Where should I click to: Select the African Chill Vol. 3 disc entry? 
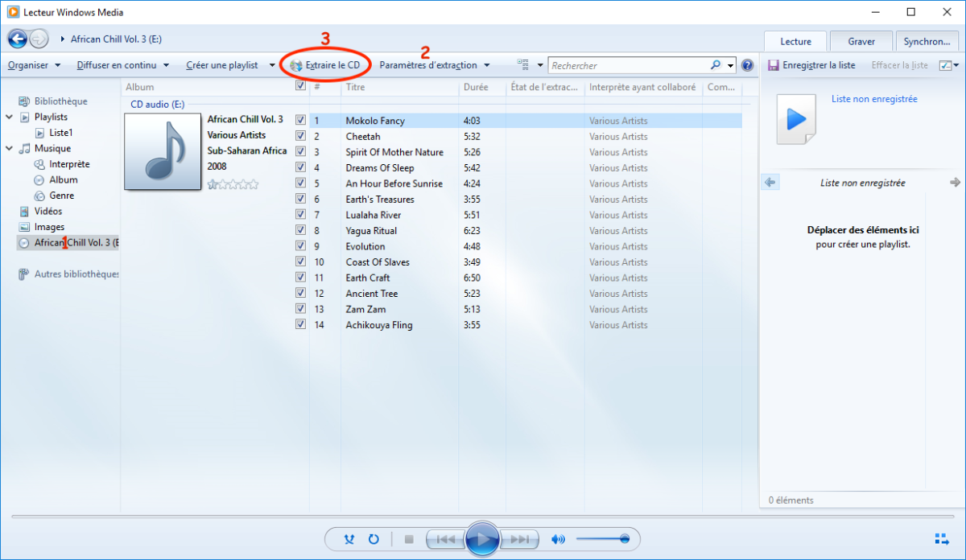(x=68, y=242)
